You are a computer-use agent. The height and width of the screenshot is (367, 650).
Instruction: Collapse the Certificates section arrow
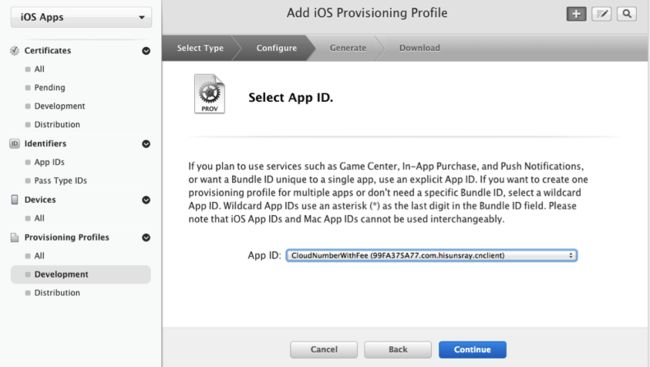tap(146, 51)
